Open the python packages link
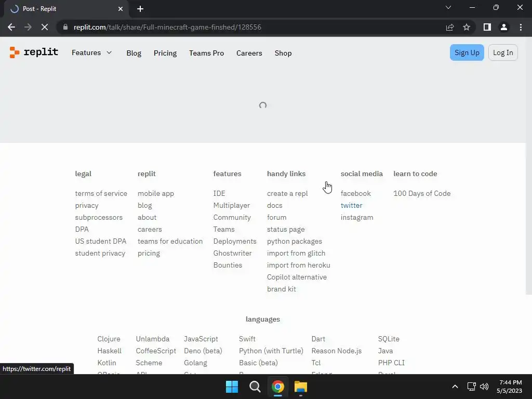This screenshot has width=532, height=399. pos(295,241)
